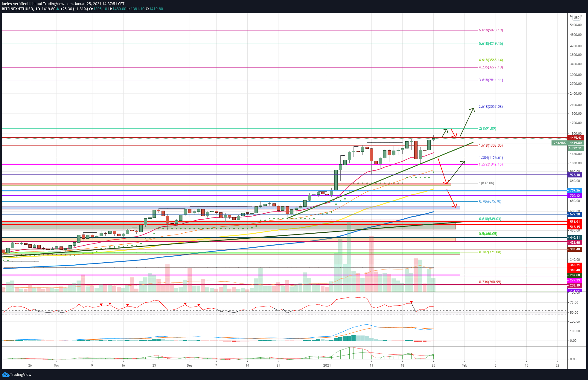
Task: Click the 1.618(1303.05) Fibonacci label
Action: (x=491, y=145)
